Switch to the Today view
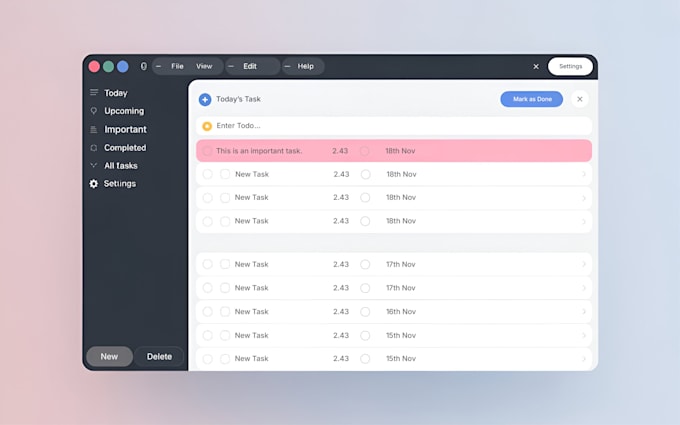The height and width of the screenshot is (425, 680). point(116,93)
